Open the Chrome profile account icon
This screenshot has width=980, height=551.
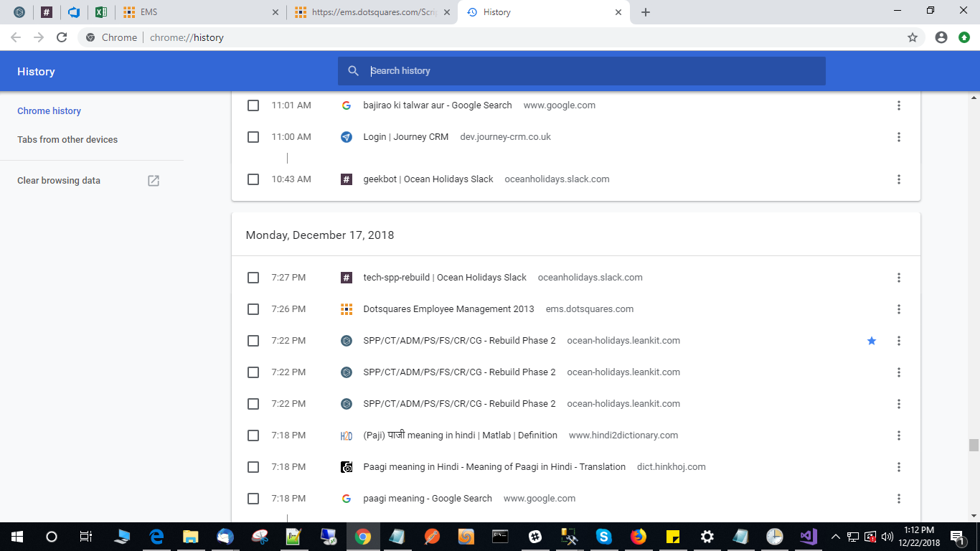click(x=941, y=37)
